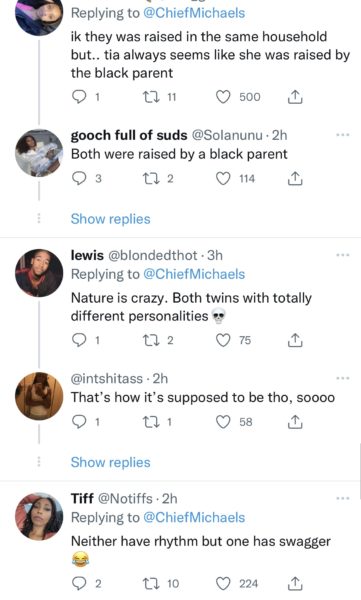The width and height of the screenshot is (361, 600).
Task: Like lewis's Nature is crazy tweet
Action: click(x=223, y=340)
